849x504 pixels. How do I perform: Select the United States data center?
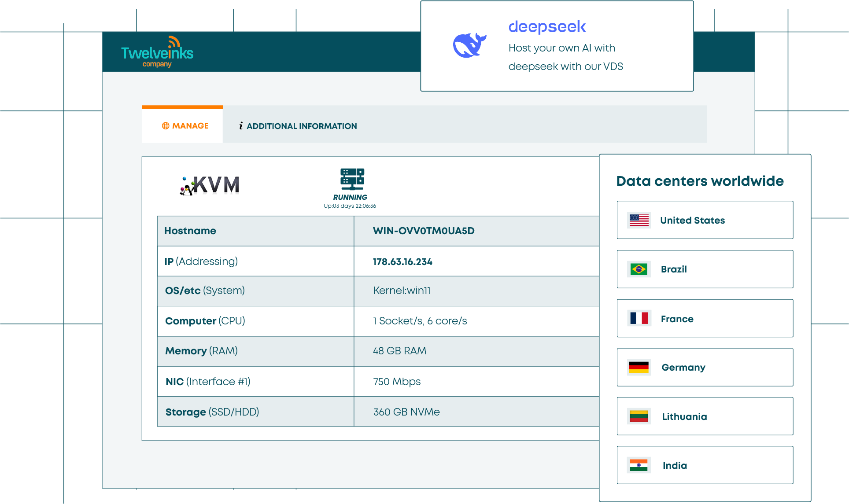click(705, 220)
